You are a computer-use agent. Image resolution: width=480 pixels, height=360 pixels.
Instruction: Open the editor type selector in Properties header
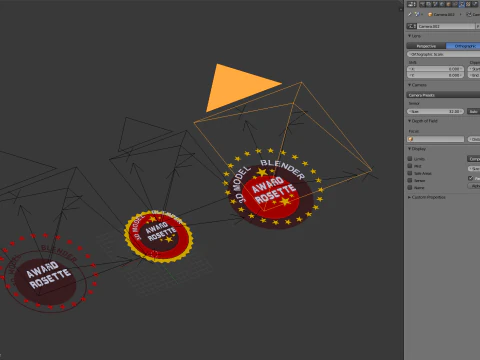[x=412, y=4]
